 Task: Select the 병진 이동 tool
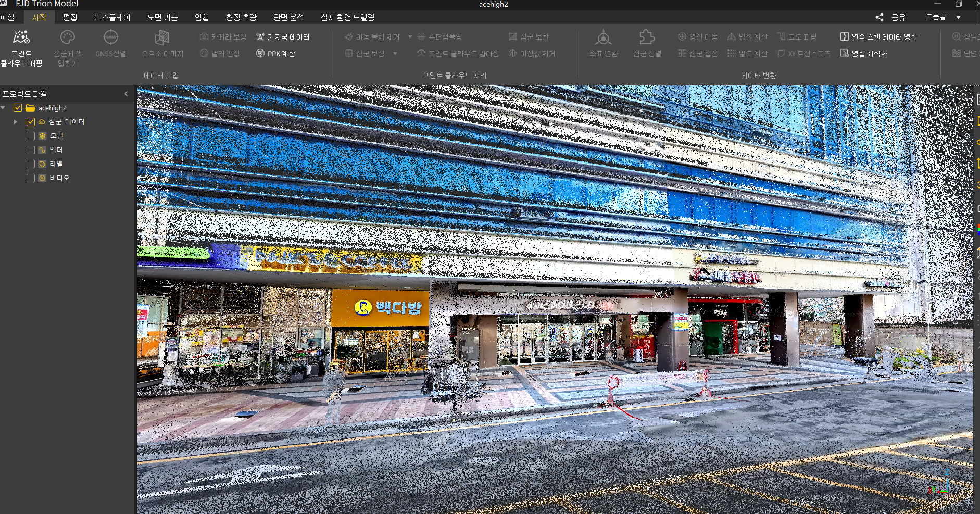click(x=698, y=37)
